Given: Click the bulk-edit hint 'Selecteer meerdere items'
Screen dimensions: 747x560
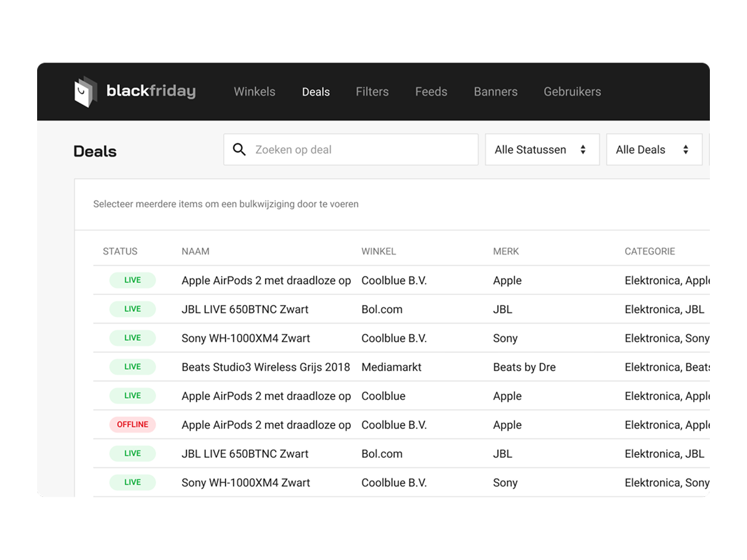Looking at the screenshot, I should pos(226,204).
